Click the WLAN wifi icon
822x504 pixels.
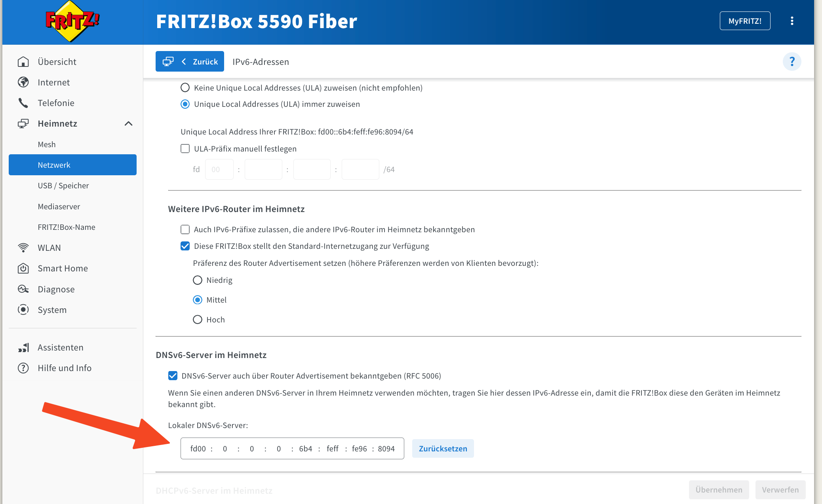23,248
